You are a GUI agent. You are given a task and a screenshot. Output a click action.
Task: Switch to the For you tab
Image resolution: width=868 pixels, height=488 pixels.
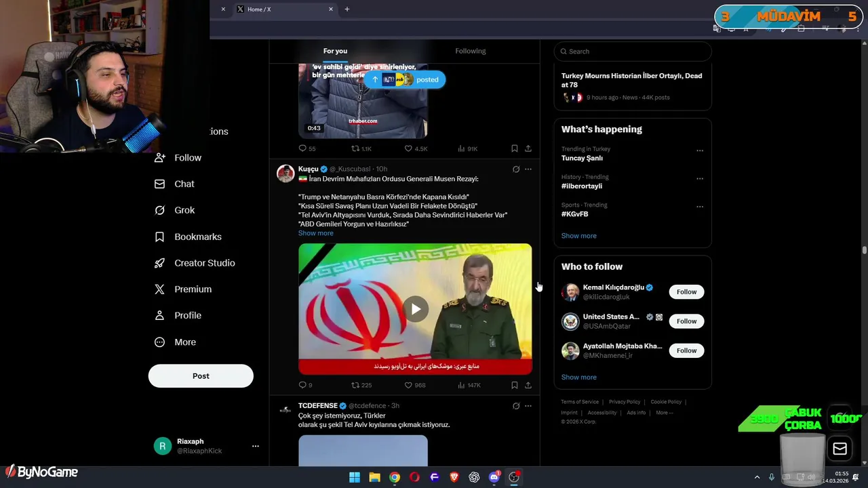pos(335,51)
